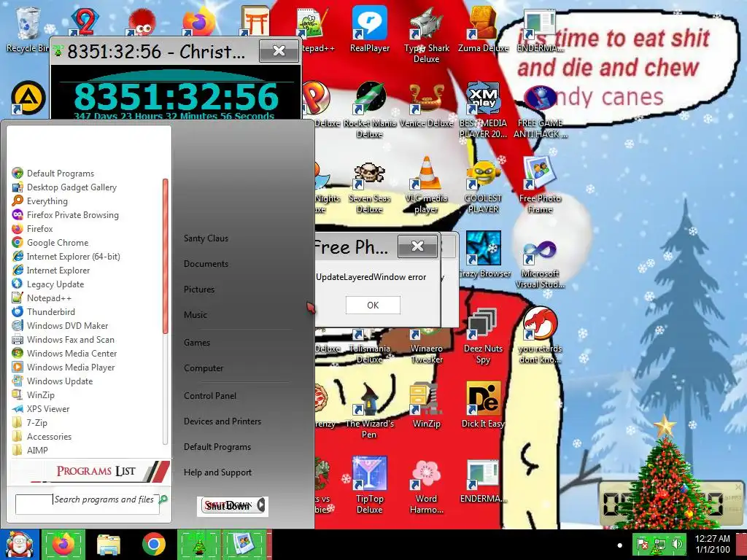Image resolution: width=747 pixels, height=560 pixels.
Task: Open shut down options arrow
Action: tap(261, 506)
